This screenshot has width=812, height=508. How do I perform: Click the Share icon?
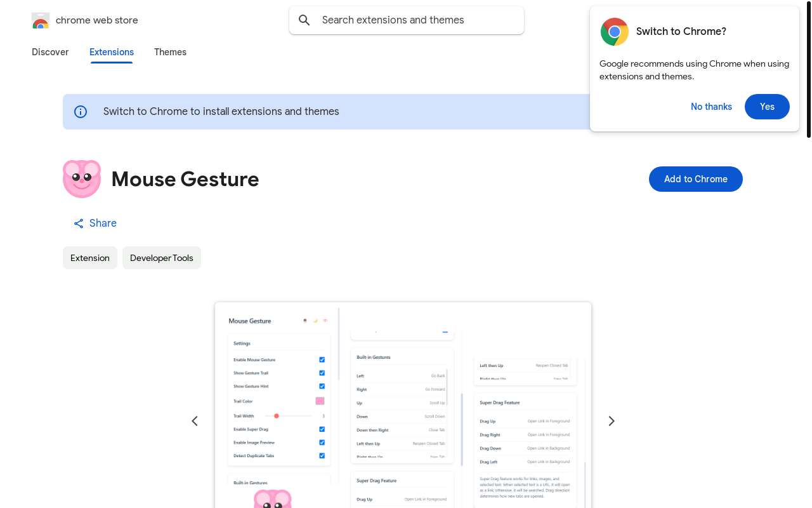pyautogui.click(x=79, y=224)
